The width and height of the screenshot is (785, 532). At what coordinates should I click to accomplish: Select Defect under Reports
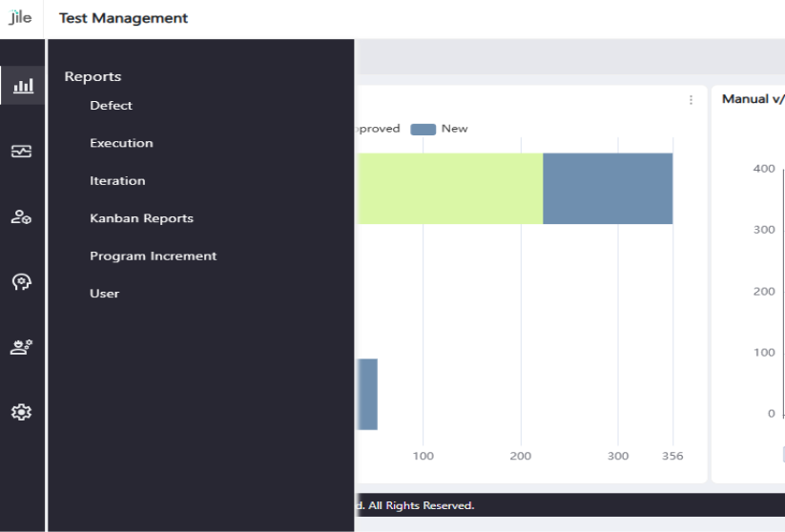pyautogui.click(x=112, y=106)
